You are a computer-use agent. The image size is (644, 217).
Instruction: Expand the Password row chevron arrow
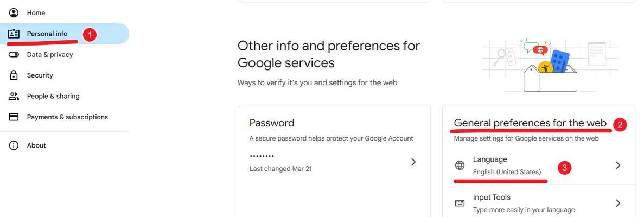[413, 162]
